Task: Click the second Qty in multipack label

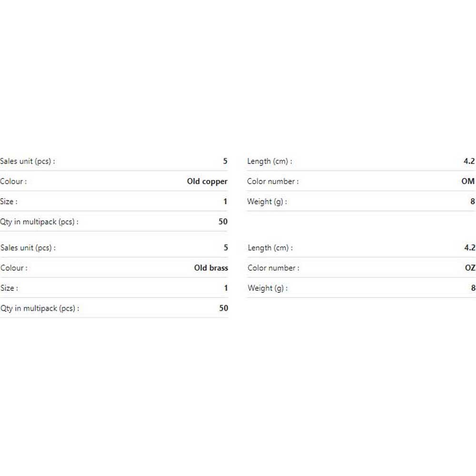Action: pyautogui.click(x=40, y=308)
